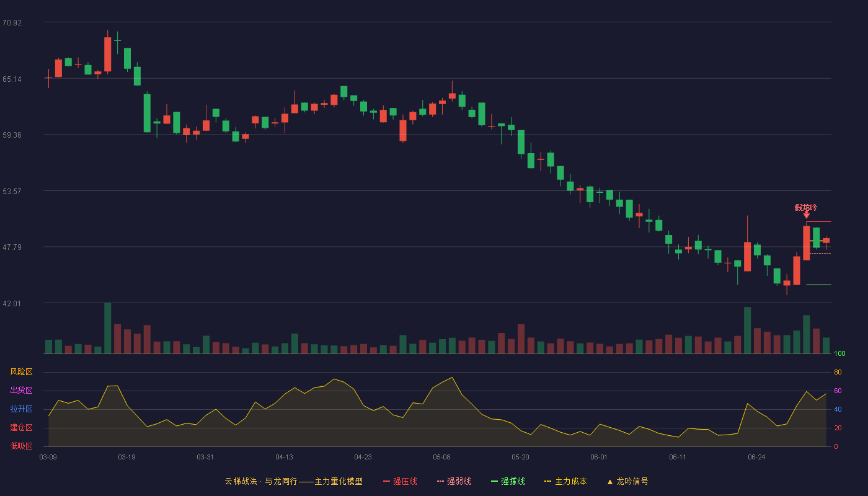The width and height of the screenshot is (868, 496).
Task: Toggle the 强压线 legend entry
Action: coord(400,481)
